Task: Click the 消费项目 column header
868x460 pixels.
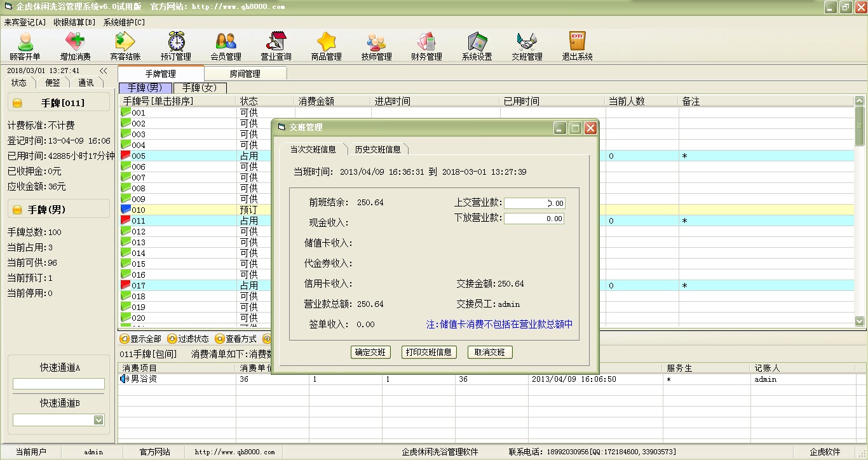Action: (x=177, y=368)
